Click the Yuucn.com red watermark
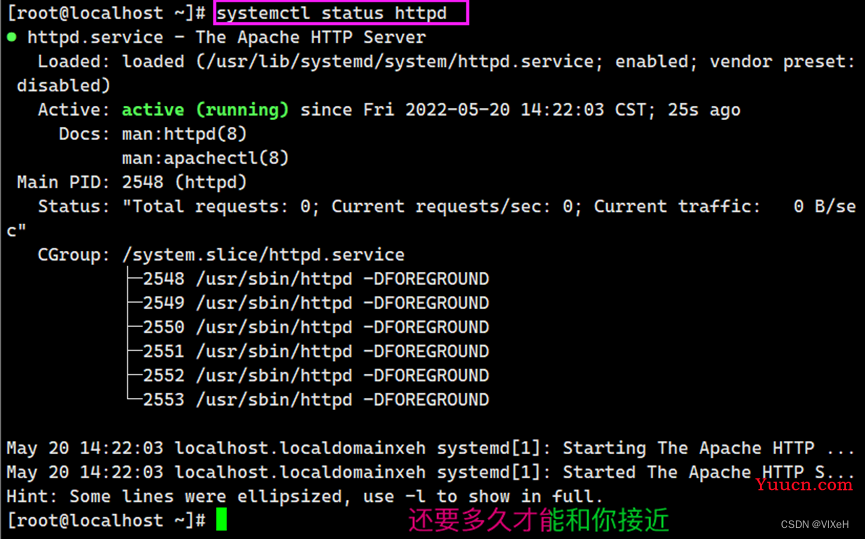Image resolution: width=865 pixels, height=539 pixels. pyautogui.click(x=804, y=484)
